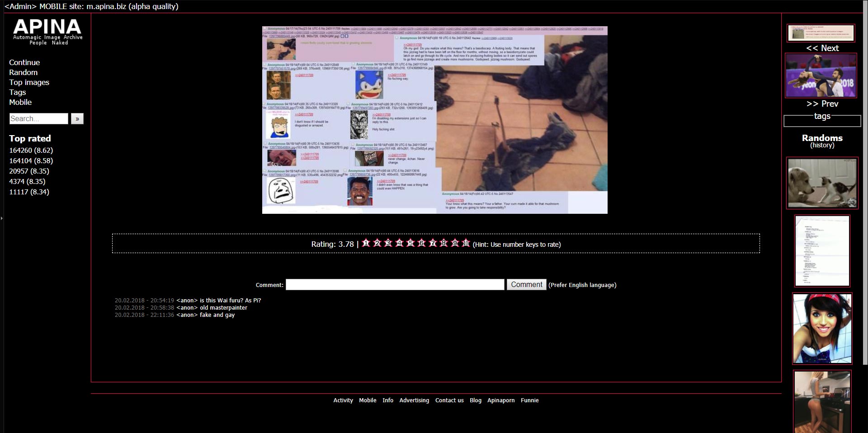
Task: Open Blog in the footer
Action: point(476,400)
